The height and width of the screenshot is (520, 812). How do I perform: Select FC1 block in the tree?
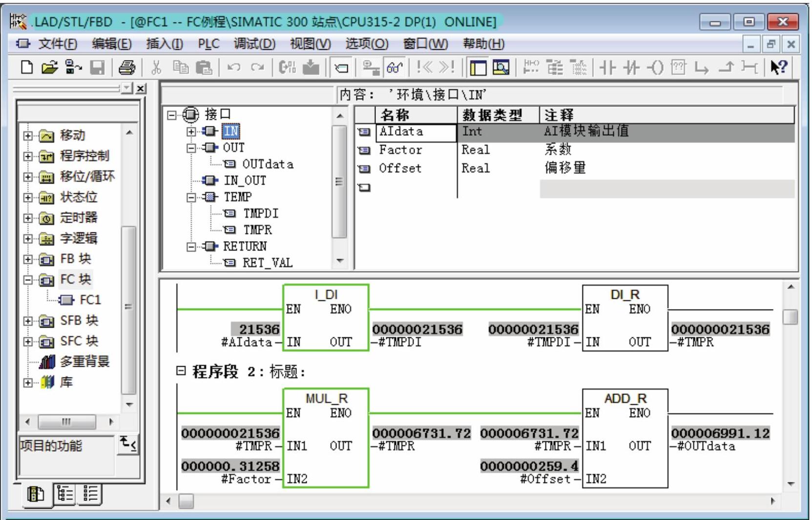point(90,300)
